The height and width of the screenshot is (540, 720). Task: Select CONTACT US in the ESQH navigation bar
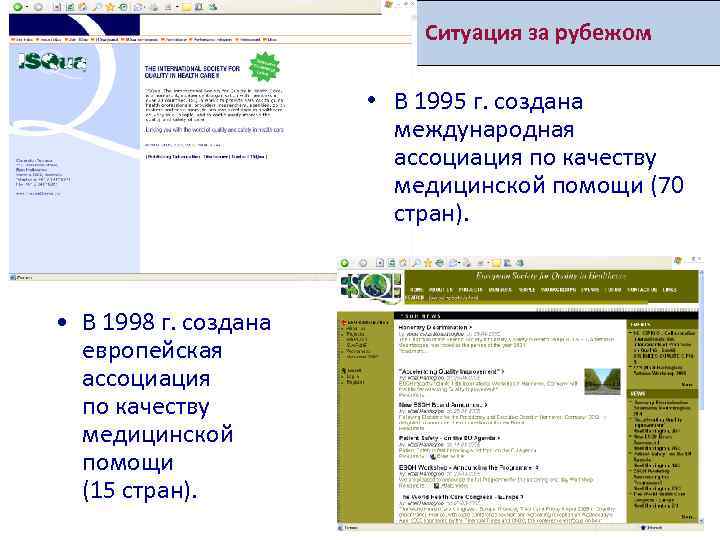click(x=641, y=290)
